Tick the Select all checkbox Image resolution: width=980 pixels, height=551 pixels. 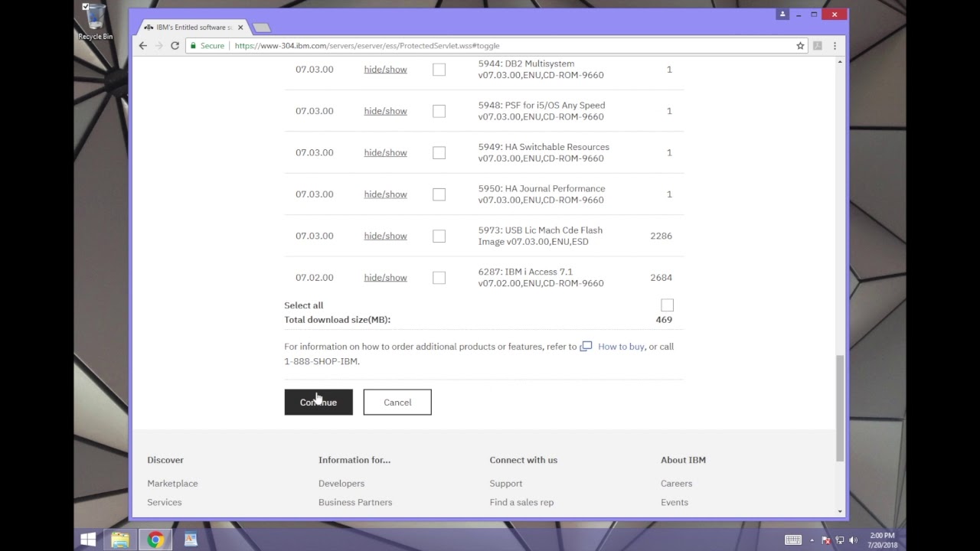click(x=667, y=305)
